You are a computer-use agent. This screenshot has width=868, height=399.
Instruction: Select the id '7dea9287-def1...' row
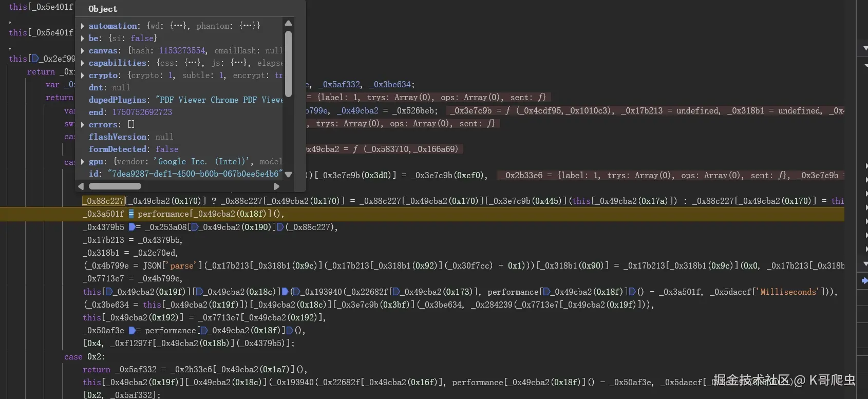tap(185, 174)
